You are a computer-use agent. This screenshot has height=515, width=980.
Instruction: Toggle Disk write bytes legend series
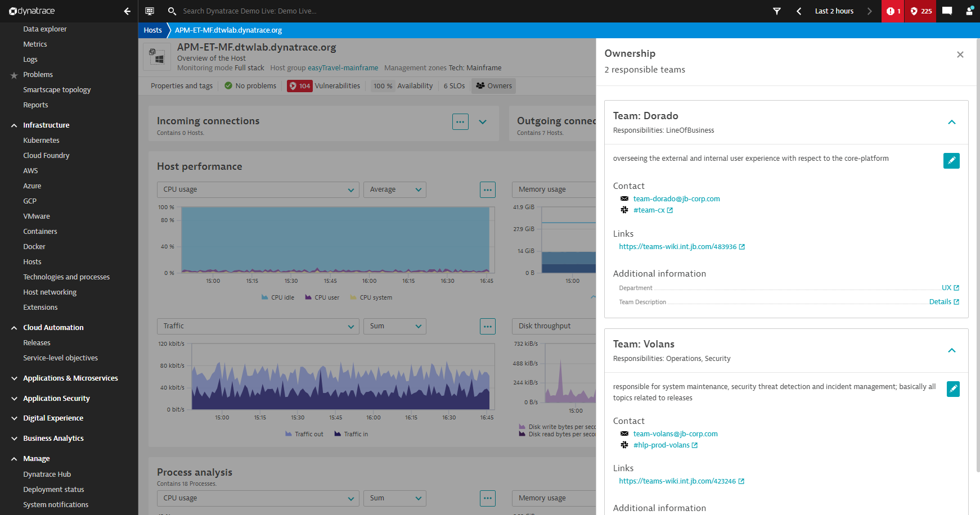coord(557,427)
